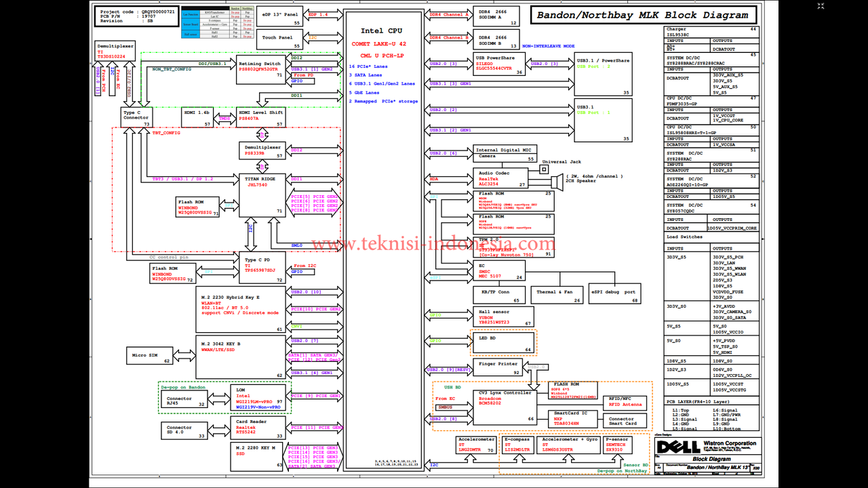Select the HDMI Level Shift block

(261, 117)
